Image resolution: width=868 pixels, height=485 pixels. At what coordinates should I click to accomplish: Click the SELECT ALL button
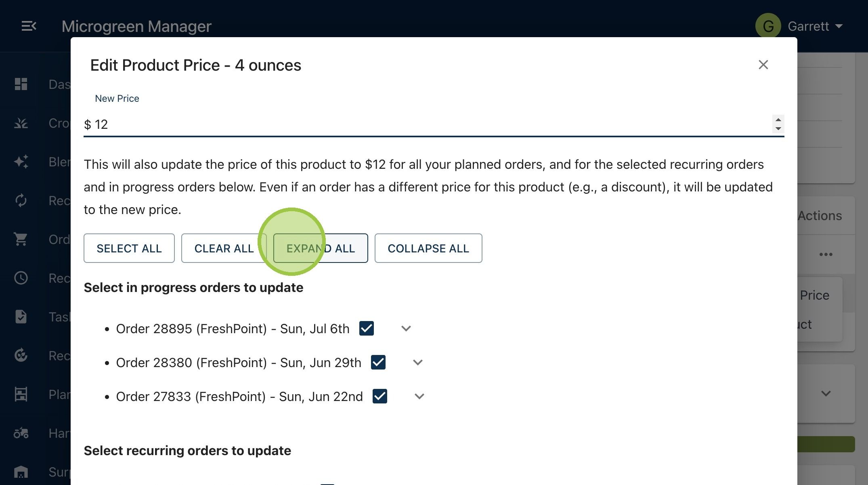pyautogui.click(x=129, y=248)
